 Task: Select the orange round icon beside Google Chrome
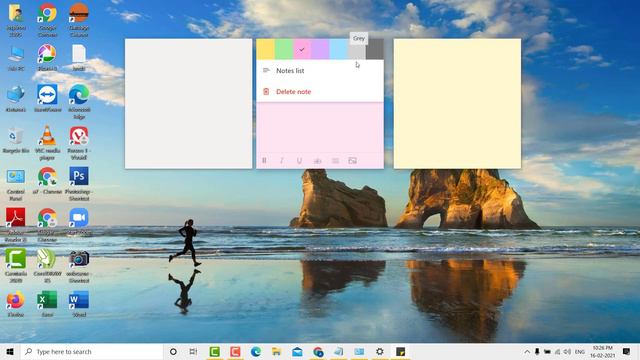79,20
